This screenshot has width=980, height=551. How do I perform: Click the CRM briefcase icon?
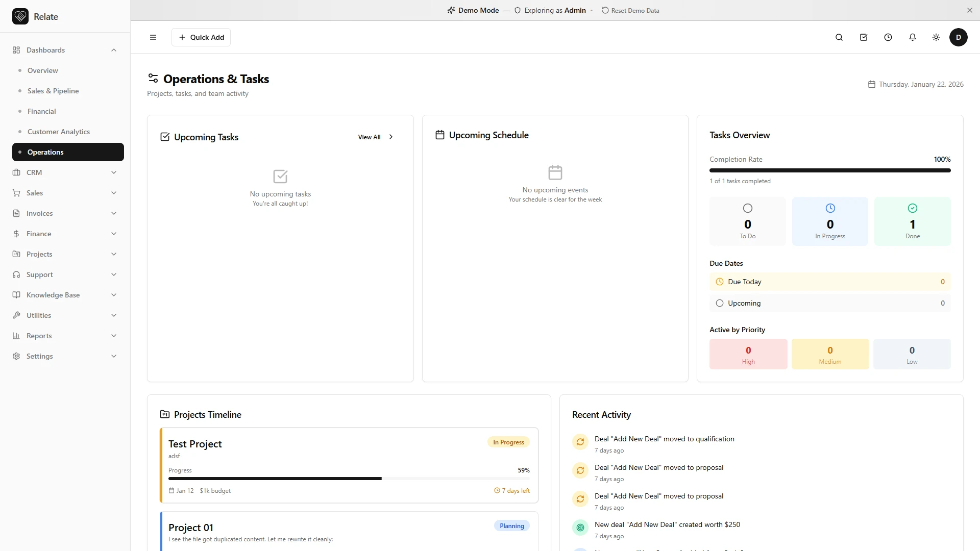point(16,172)
